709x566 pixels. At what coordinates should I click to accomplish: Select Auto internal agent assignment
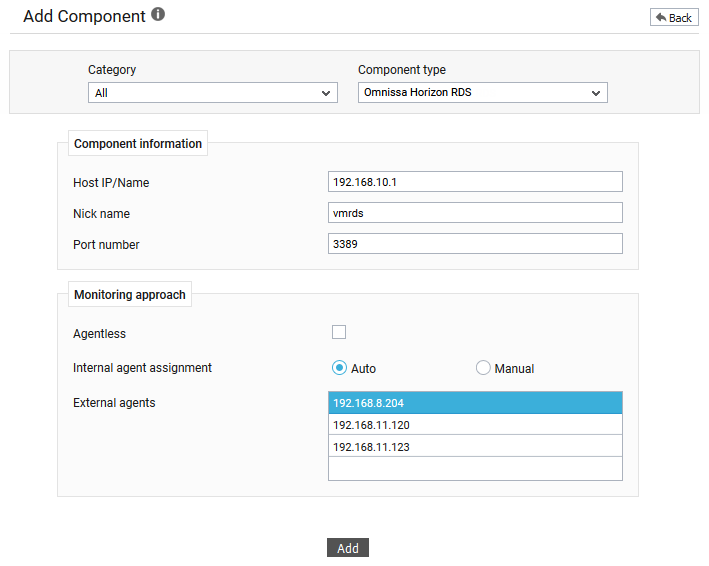339,368
